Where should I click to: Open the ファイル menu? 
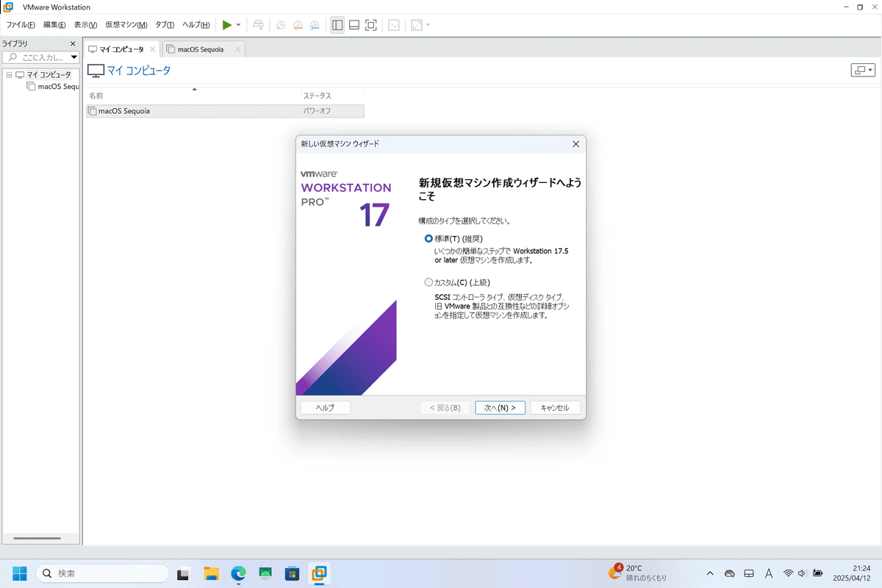point(21,25)
